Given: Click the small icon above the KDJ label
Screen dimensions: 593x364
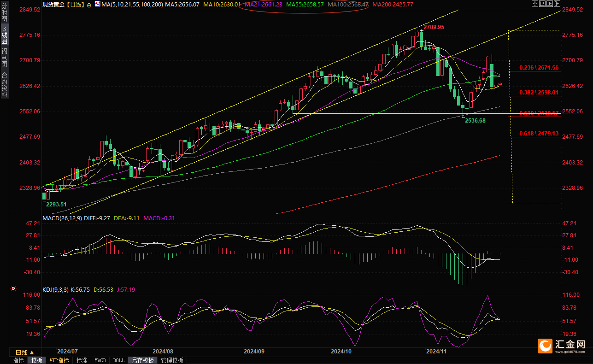Looking at the screenshot, I should 13,289.
